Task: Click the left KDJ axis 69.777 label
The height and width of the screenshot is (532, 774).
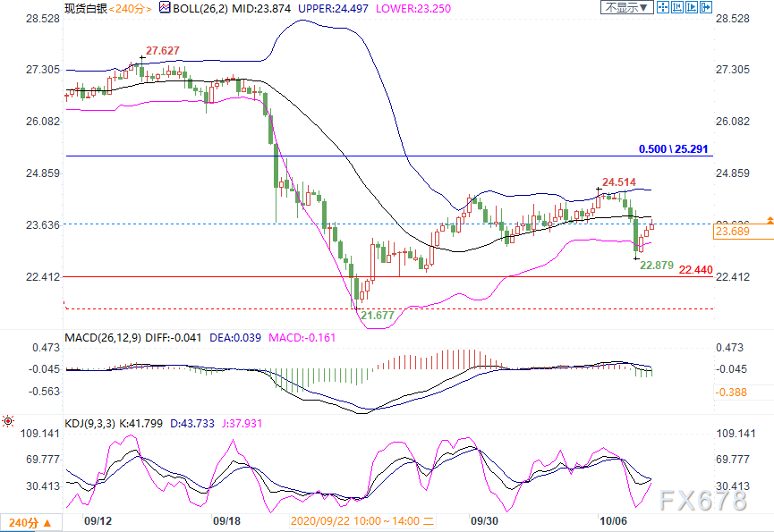Action: pyautogui.click(x=42, y=460)
